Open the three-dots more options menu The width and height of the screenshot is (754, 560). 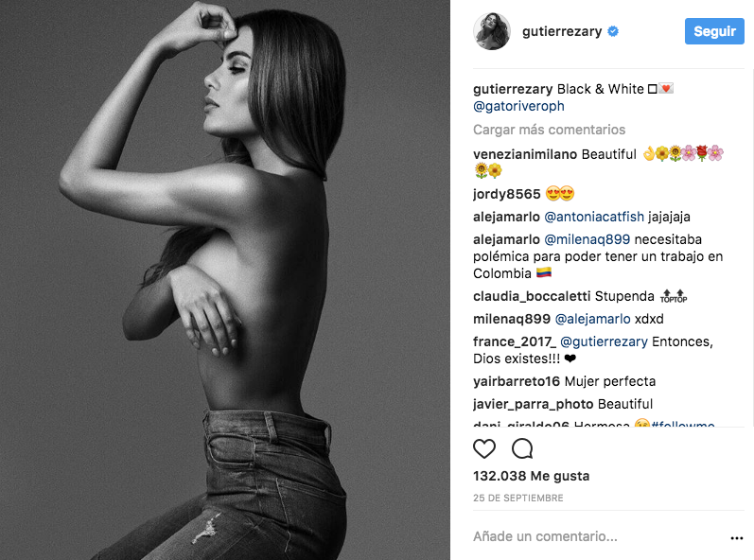(x=737, y=538)
